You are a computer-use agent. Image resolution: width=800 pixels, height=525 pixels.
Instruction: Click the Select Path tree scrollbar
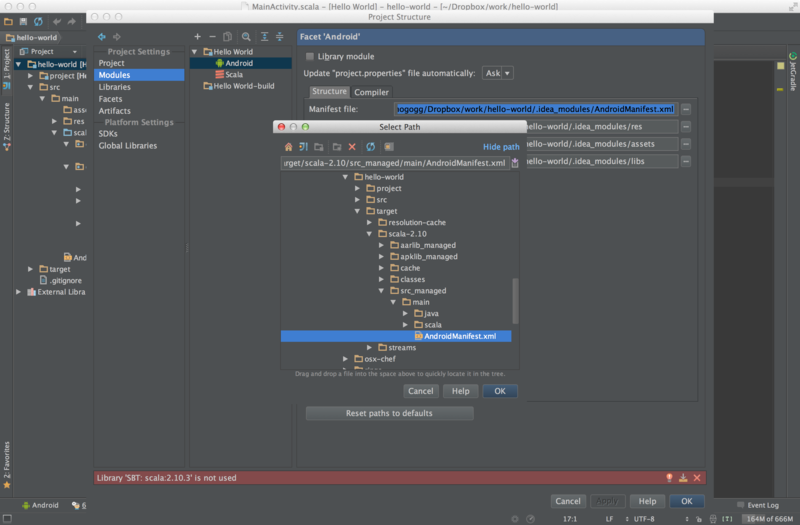click(515, 301)
